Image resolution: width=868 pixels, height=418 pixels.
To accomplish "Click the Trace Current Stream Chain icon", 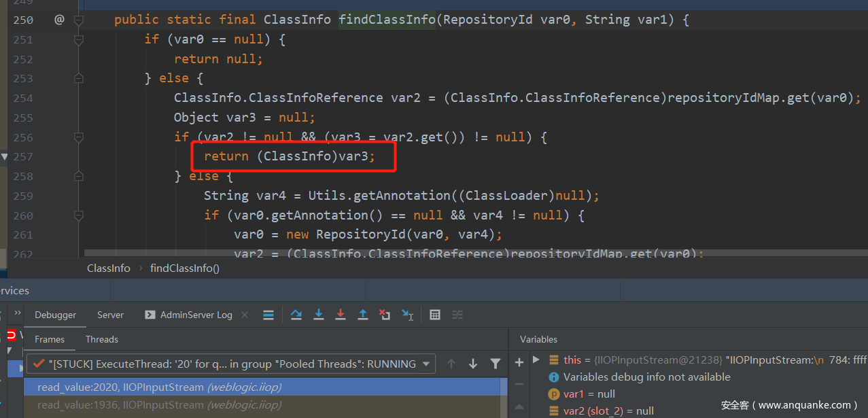I will [x=457, y=315].
